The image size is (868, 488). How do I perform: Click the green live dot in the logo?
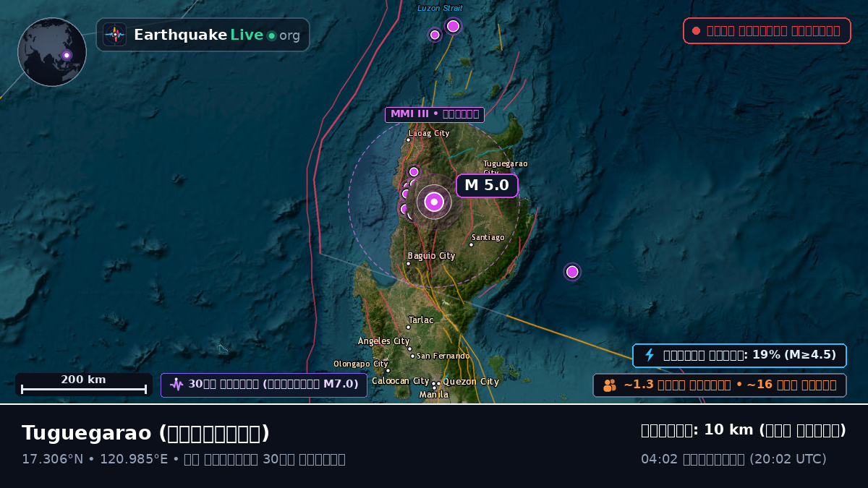click(x=271, y=35)
